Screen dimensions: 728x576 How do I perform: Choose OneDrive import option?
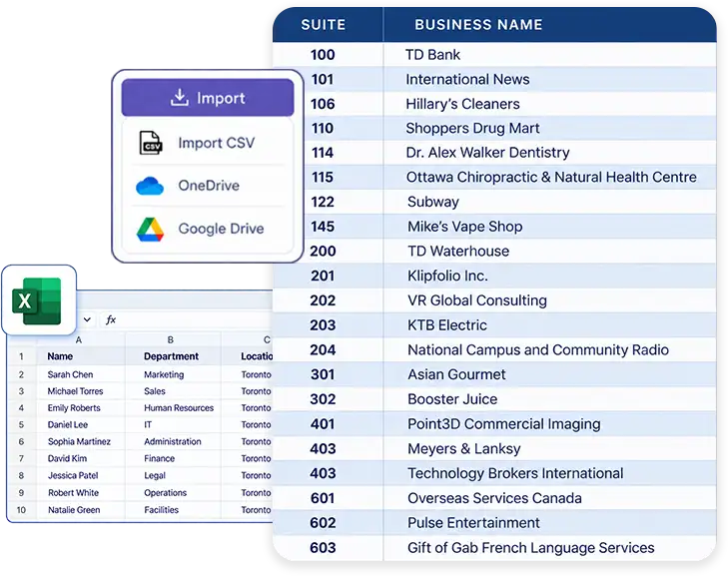click(x=208, y=186)
